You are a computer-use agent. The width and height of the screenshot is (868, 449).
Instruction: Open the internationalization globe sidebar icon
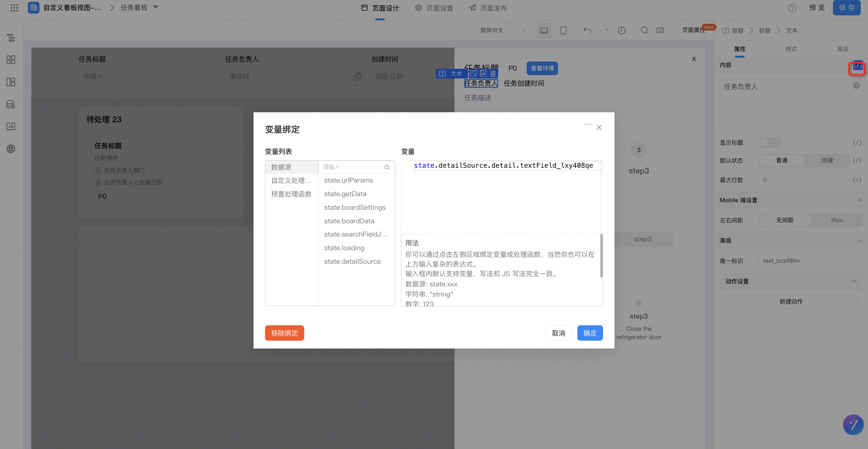(x=11, y=149)
